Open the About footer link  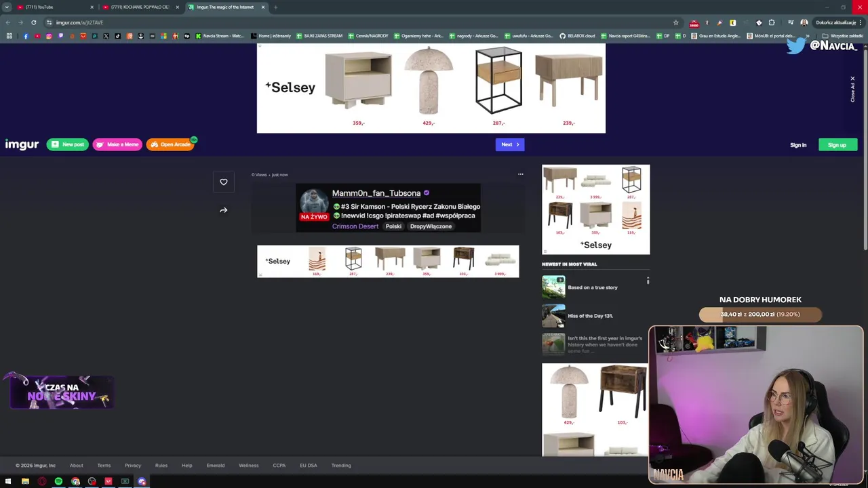[77, 466]
